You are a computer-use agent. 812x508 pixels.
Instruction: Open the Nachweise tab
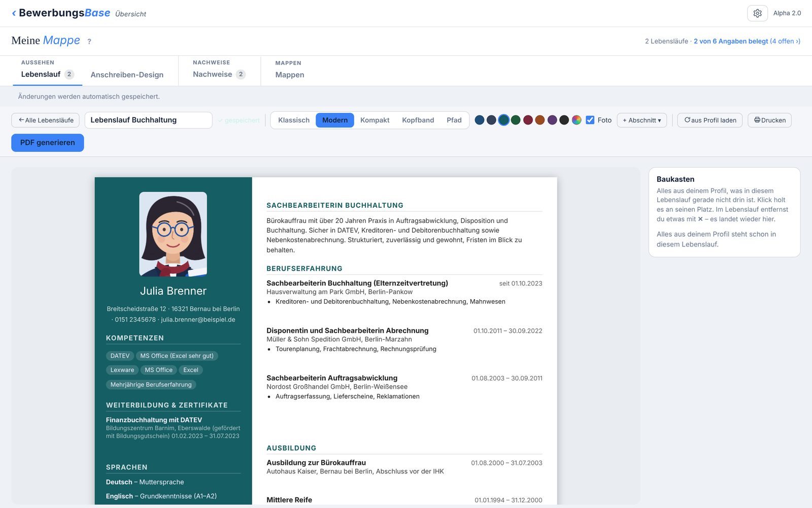pos(219,74)
